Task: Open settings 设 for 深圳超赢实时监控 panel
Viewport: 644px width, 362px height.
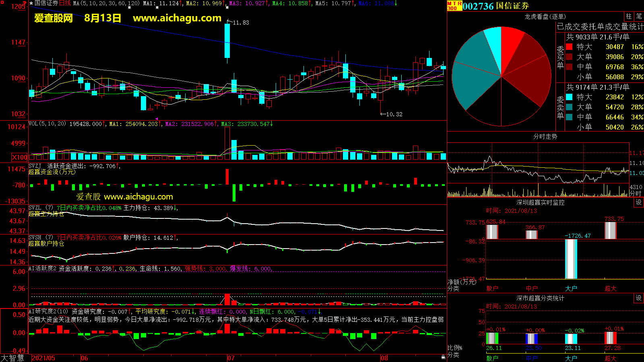Action: (639, 202)
